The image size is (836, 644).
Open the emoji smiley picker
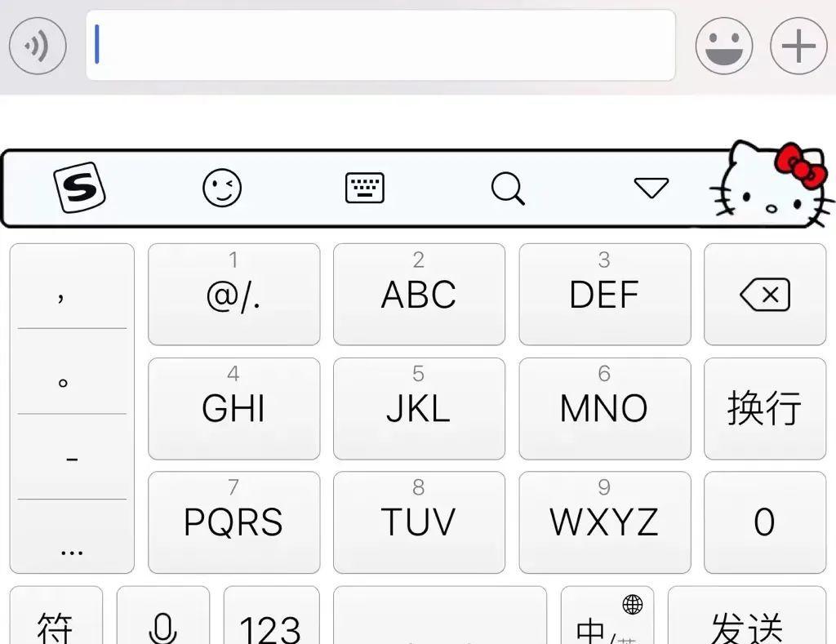(x=724, y=46)
